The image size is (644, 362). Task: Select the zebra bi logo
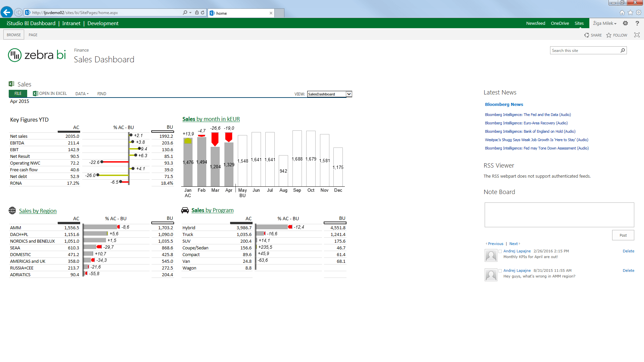tap(37, 55)
